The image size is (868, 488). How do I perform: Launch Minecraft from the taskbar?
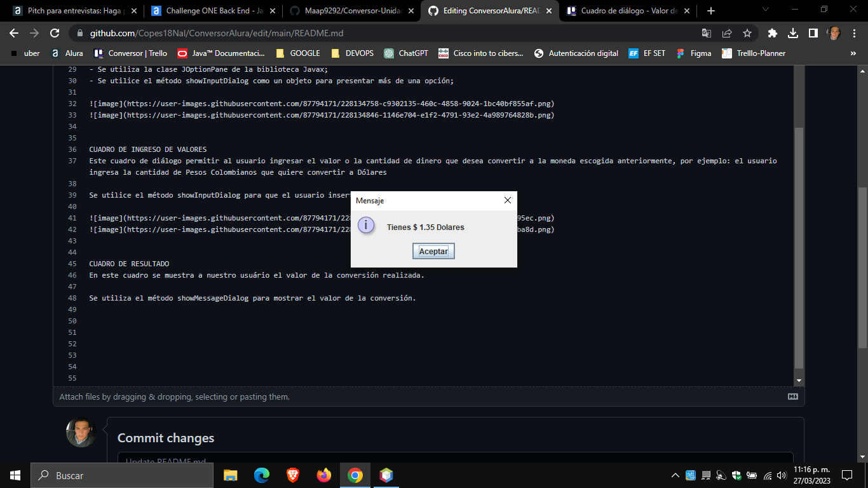click(385, 475)
